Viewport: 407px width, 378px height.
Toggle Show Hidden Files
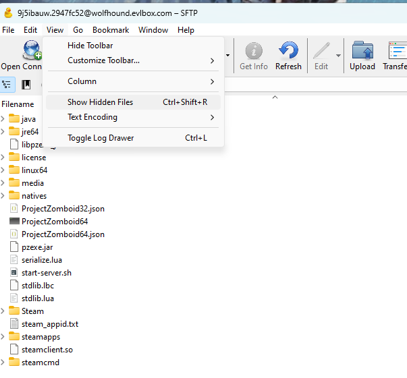pos(133,102)
